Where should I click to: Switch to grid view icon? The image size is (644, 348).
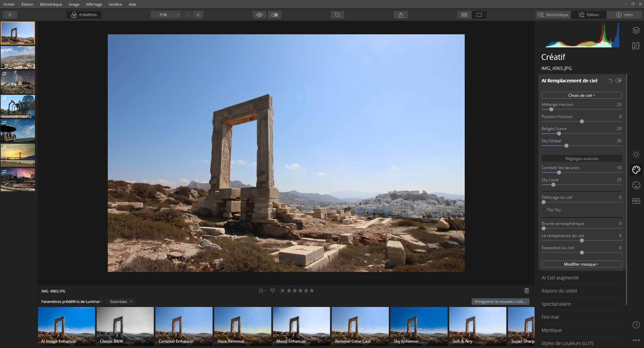pos(464,15)
